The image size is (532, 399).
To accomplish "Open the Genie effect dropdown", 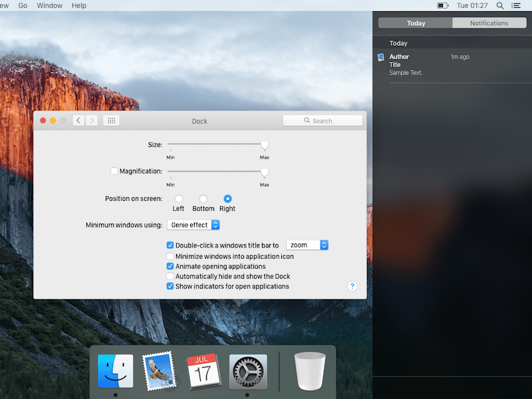I will tap(194, 225).
